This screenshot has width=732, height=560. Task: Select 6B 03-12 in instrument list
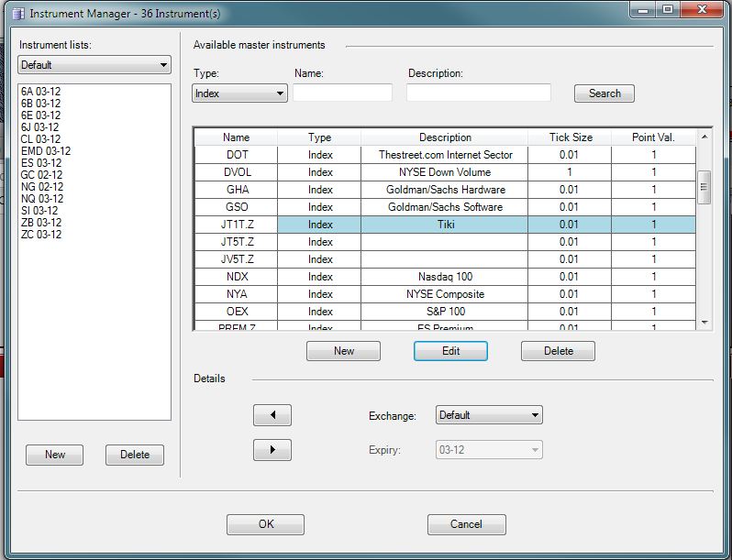pyautogui.click(x=40, y=104)
